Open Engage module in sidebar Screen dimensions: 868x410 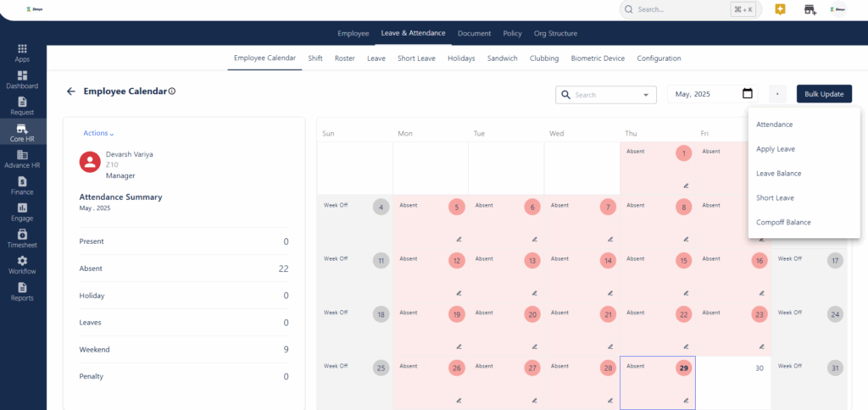(23, 213)
